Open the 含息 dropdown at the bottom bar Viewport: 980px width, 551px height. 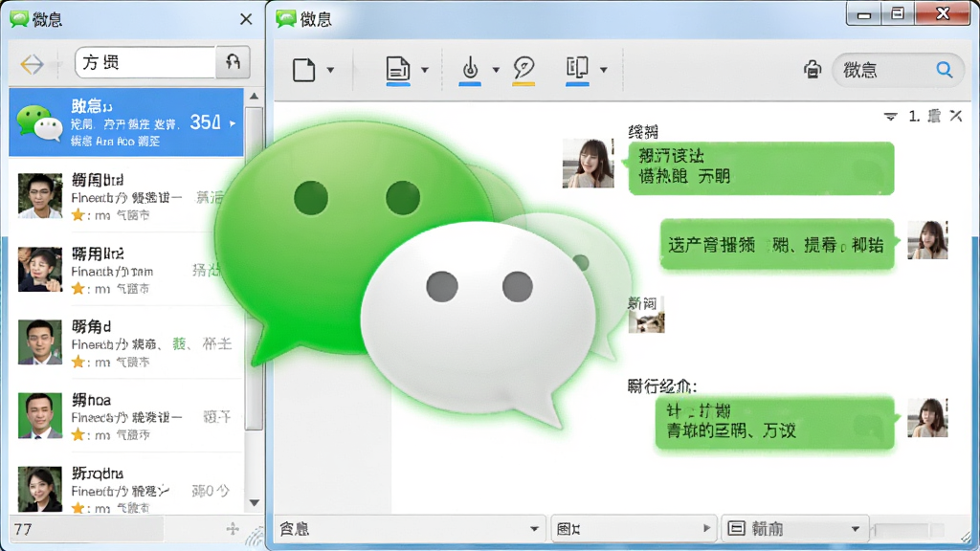(409, 529)
